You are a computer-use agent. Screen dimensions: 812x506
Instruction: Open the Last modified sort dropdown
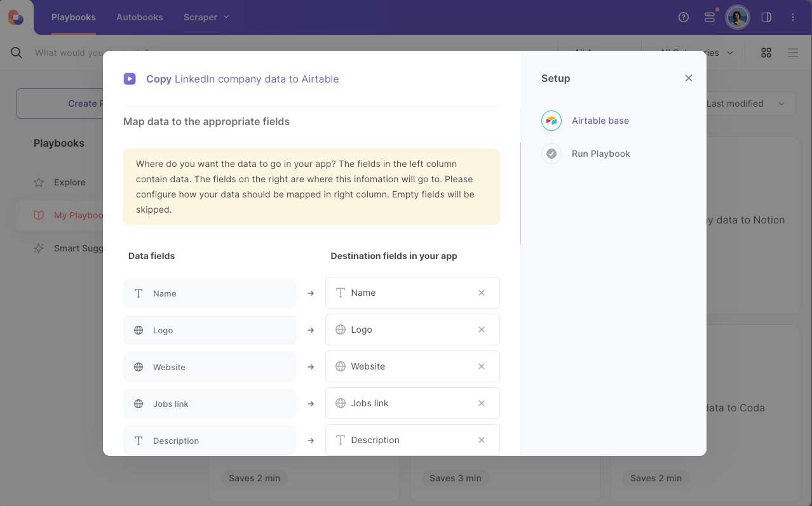coord(747,103)
